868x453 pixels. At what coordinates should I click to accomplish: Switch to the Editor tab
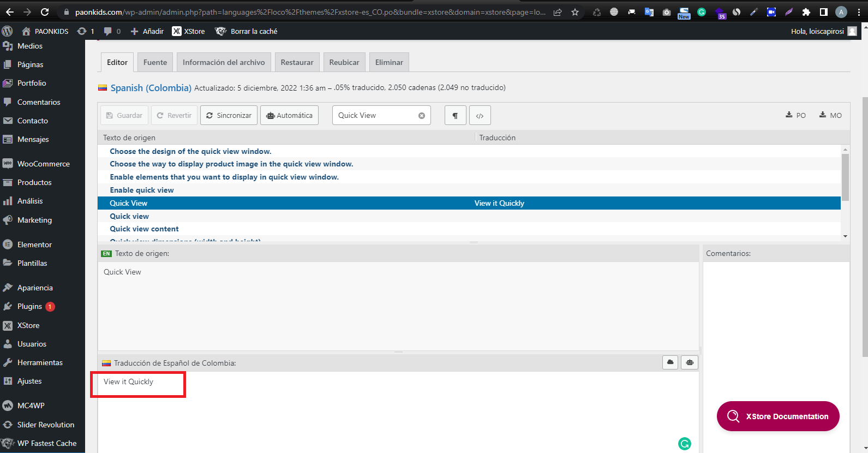117,62
